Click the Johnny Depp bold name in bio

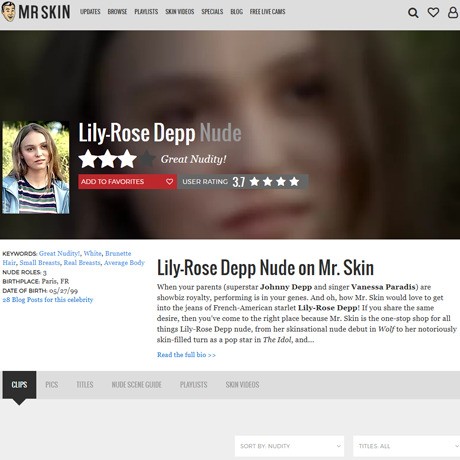286,287
